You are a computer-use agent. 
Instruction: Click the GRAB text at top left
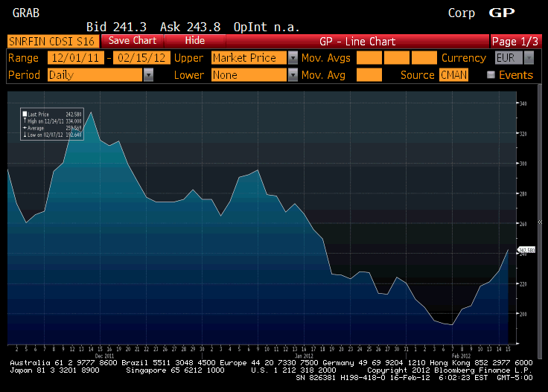pos(26,13)
